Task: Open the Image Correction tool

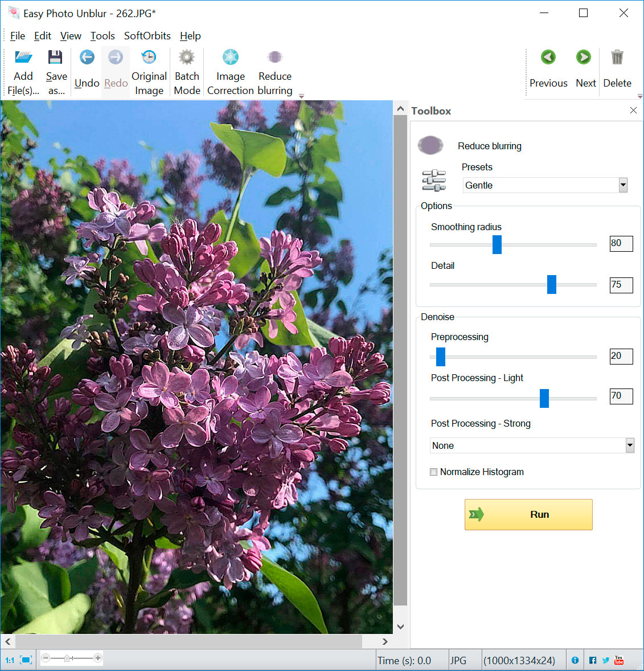Action: click(230, 58)
